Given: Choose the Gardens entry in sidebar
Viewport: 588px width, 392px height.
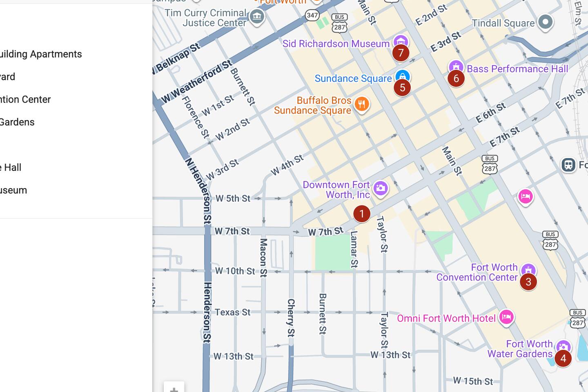Looking at the screenshot, I should (17, 122).
